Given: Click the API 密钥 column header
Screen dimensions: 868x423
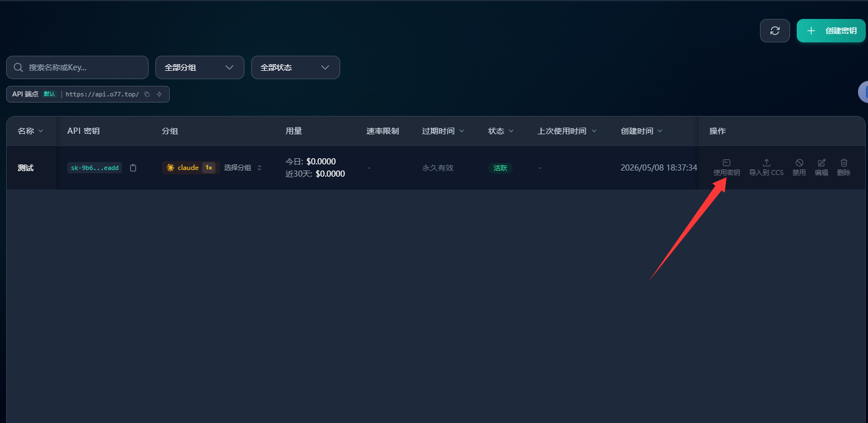Looking at the screenshot, I should [x=84, y=131].
